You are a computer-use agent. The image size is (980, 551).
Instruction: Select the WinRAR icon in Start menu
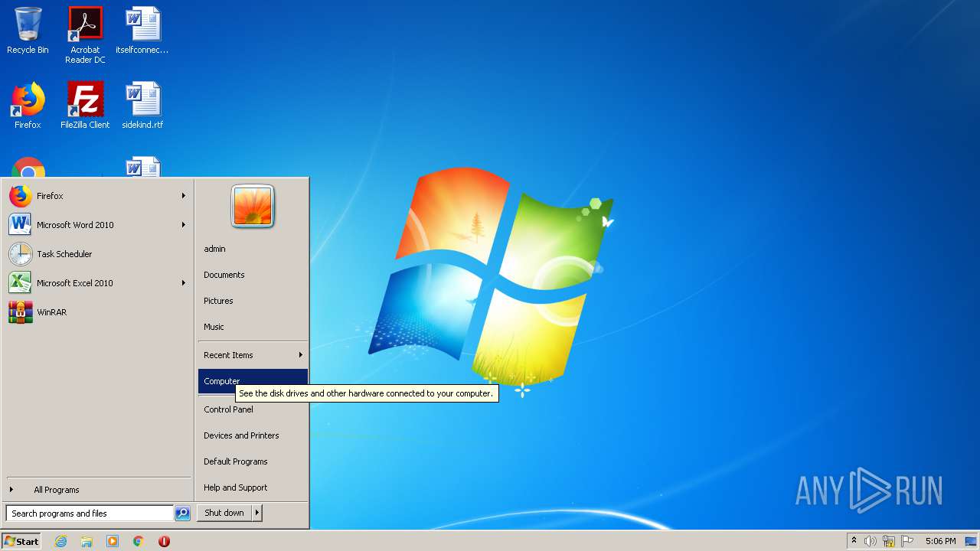21,312
